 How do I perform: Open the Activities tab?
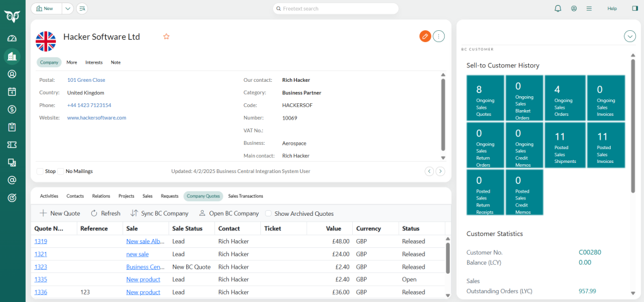pyautogui.click(x=49, y=196)
